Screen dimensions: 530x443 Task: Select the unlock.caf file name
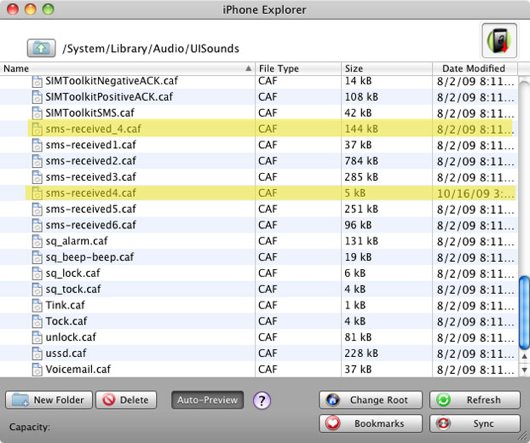point(71,337)
